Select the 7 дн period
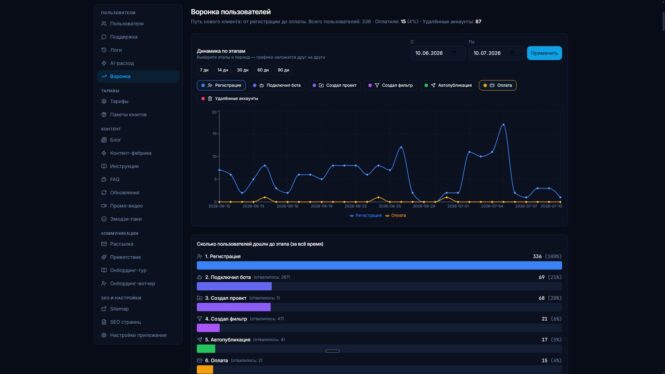665x374 pixels. (x=204, y=70)
